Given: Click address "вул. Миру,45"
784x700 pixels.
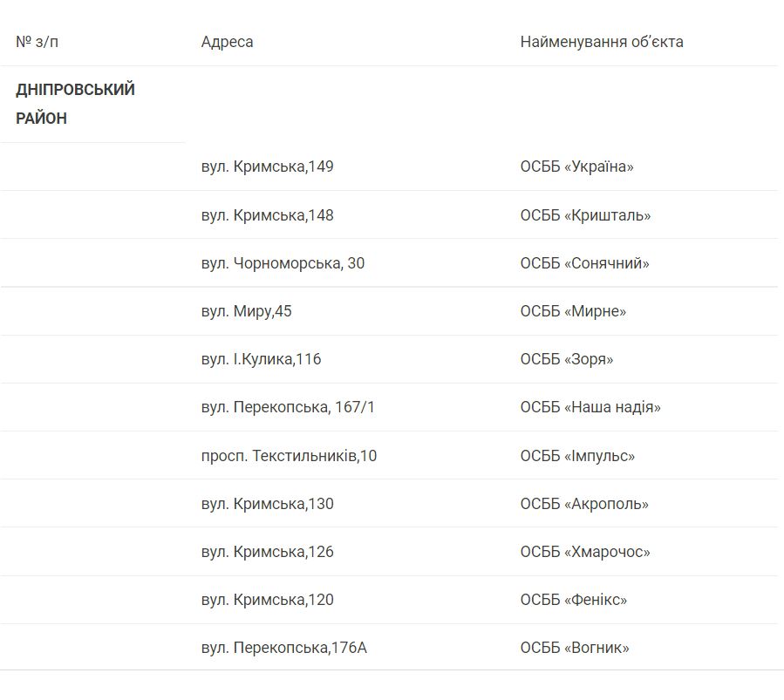Looking at the screenshot, I should point(246,311).
